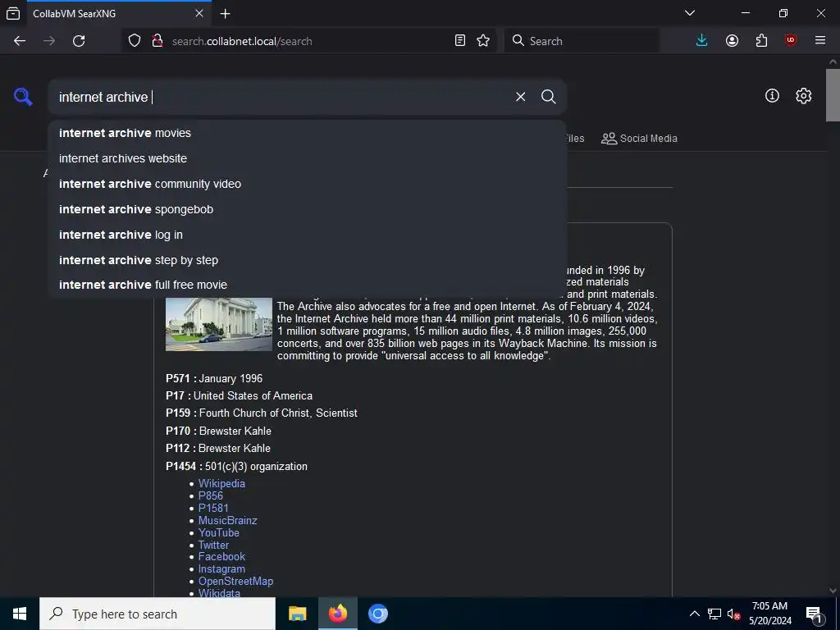Open the Facebook link
This screenshot has height=630, width=840.
click(x=221, y=557)
